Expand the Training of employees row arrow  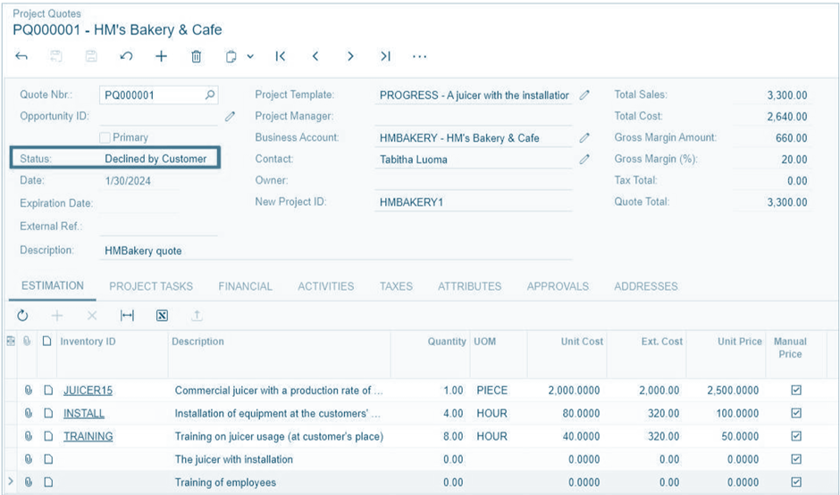[11, 482]
